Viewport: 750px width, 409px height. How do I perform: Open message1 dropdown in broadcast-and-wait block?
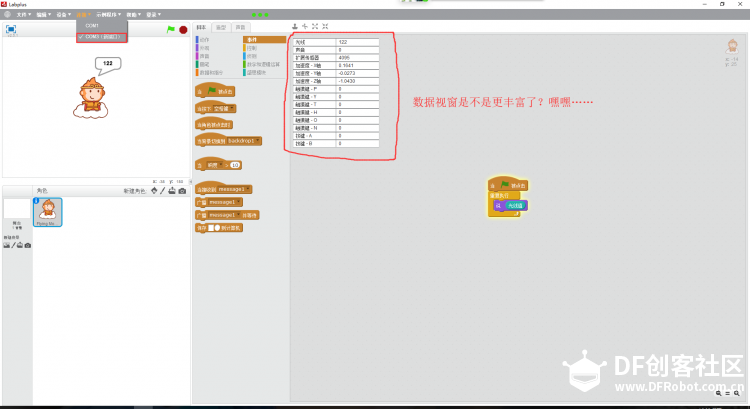coord(225,215)
